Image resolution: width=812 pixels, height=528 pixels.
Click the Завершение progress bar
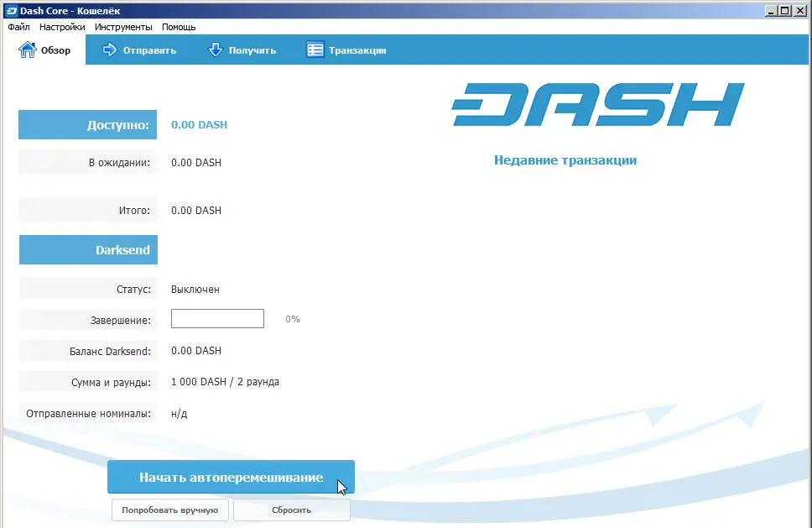pos(217,318)
